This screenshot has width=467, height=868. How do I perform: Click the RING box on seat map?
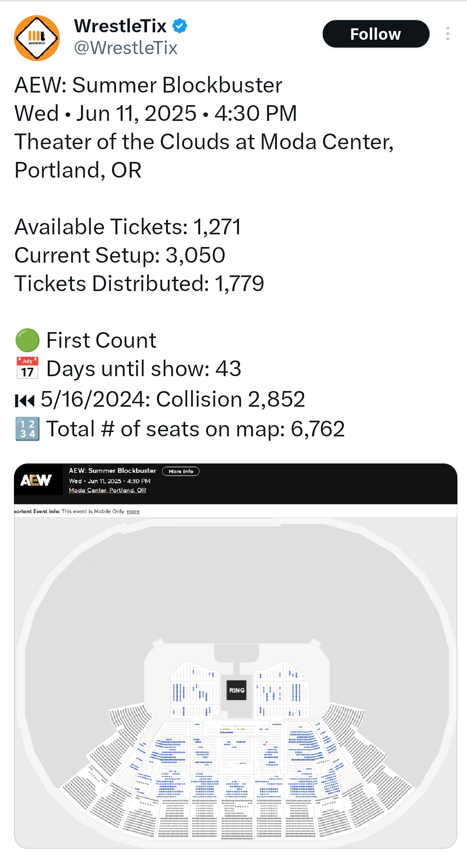(237, 690)
